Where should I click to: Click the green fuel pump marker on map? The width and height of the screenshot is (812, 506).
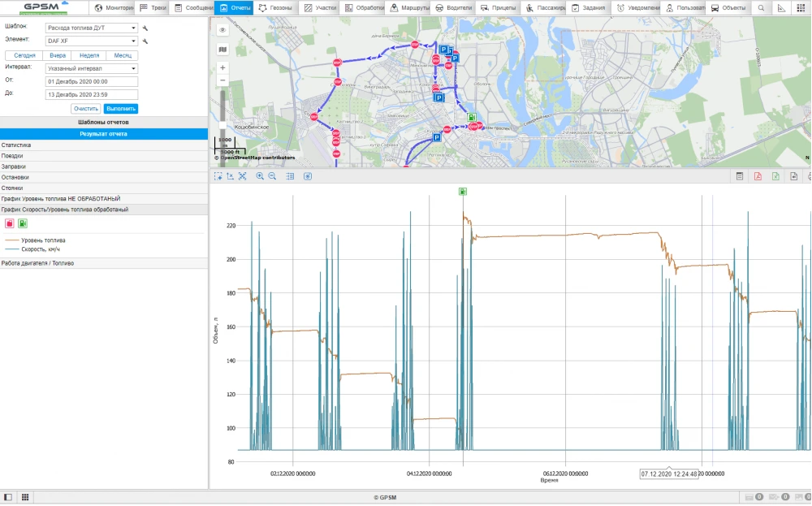click(x=470, y=117)
